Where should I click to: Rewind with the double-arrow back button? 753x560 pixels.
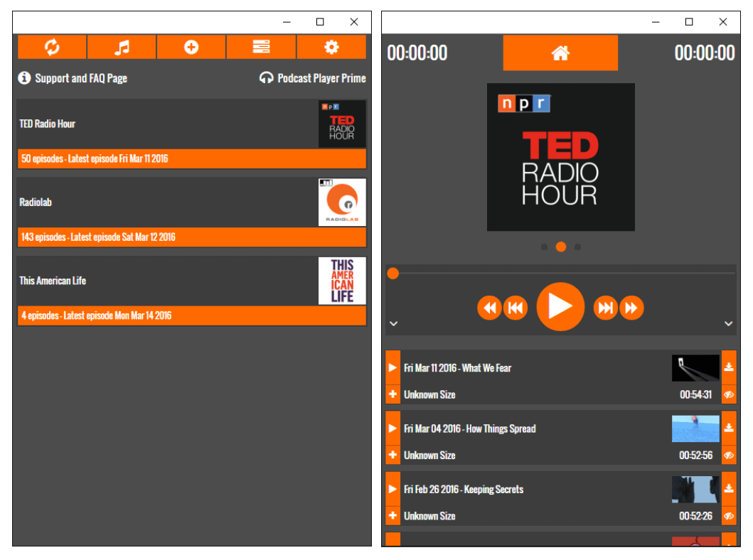tap(489, 308)
